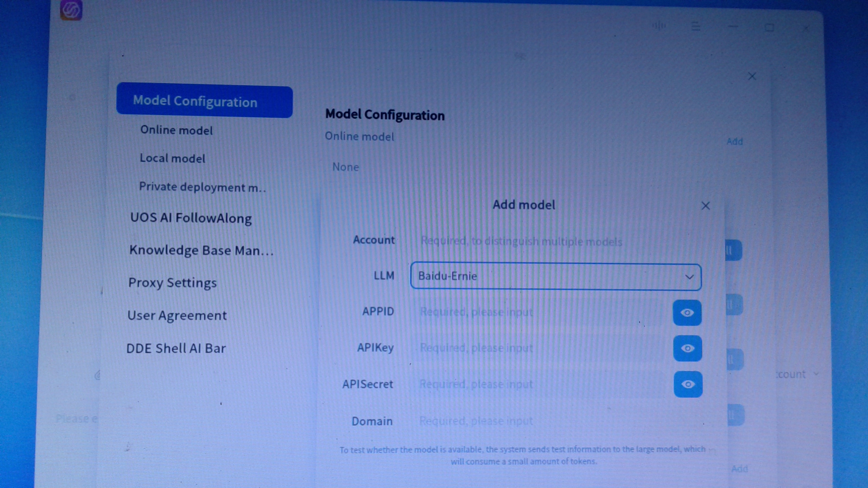The width and height of the screenshot is (868, 488).
Task: Click Add link next to Online model
Action: [x=734, y=141]
